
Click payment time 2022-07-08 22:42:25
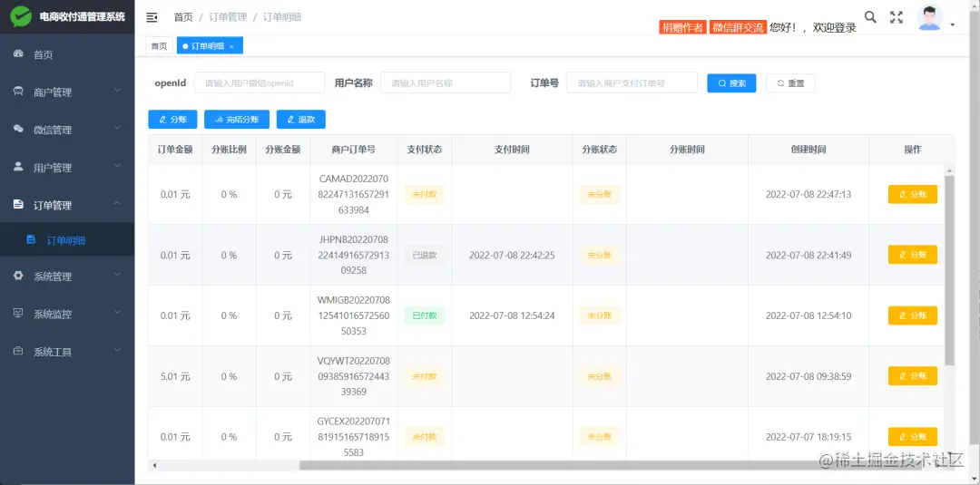[x=512, y=256]
